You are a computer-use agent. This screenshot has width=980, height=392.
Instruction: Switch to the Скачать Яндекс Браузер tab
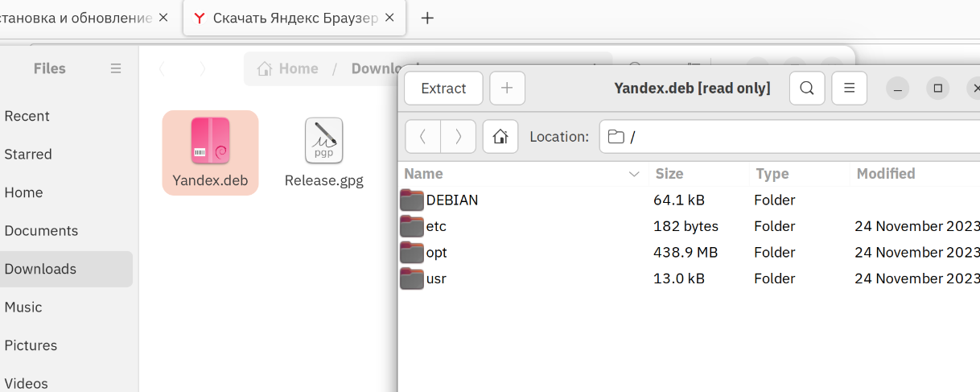(x=294, y=18)
